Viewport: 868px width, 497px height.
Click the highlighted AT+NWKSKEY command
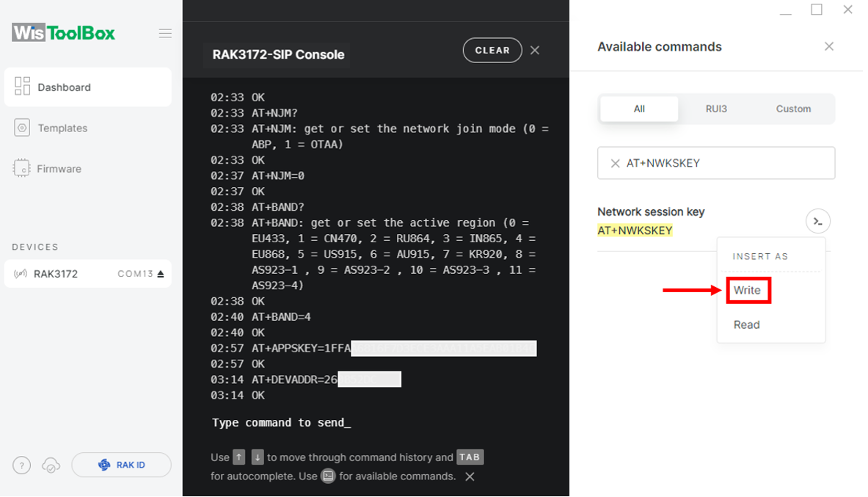pos(635,231)
